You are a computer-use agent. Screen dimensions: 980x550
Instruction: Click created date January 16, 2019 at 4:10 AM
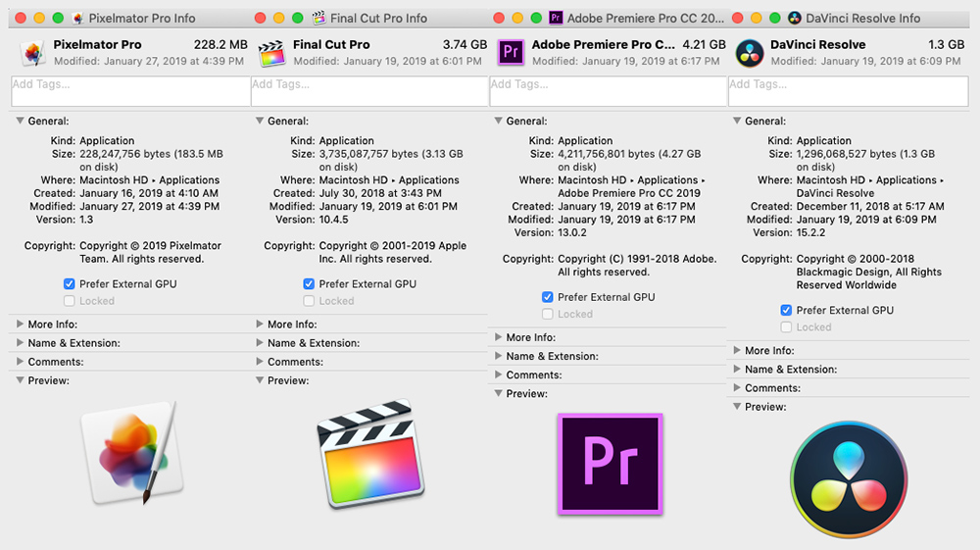(149, 193)
